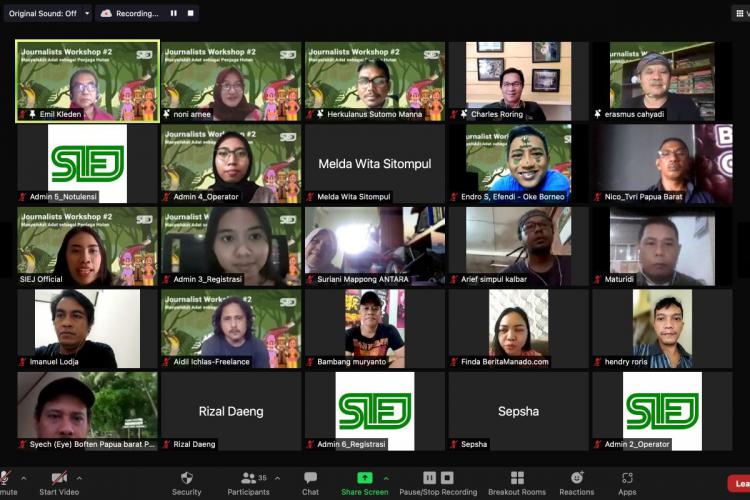The image size is (750, 500).
Task: Click the View layout button at top right
Action: (740, 13)
